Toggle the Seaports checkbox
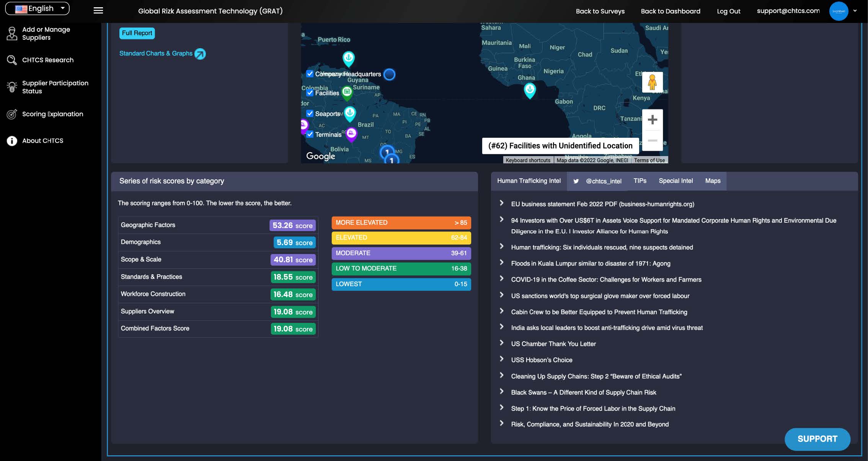 [310, 114]
